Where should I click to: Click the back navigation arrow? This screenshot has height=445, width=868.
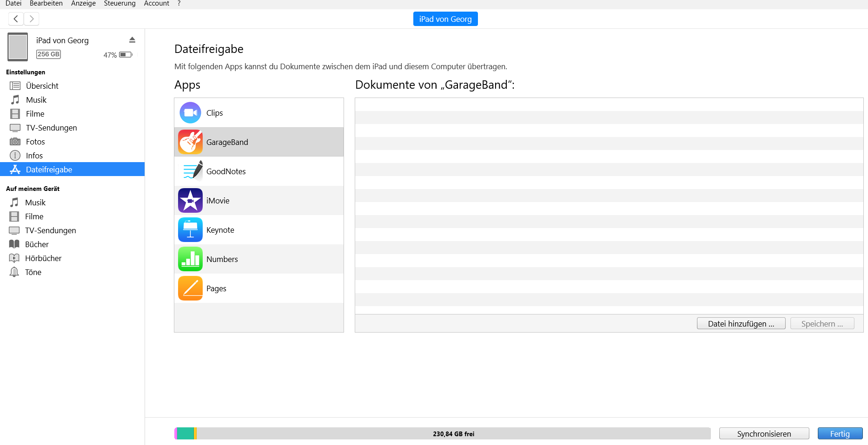[16, 19]
